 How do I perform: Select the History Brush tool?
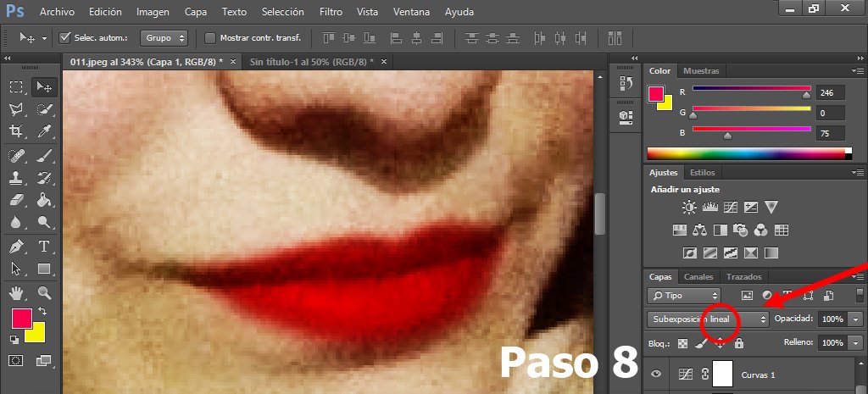(44, 178)
